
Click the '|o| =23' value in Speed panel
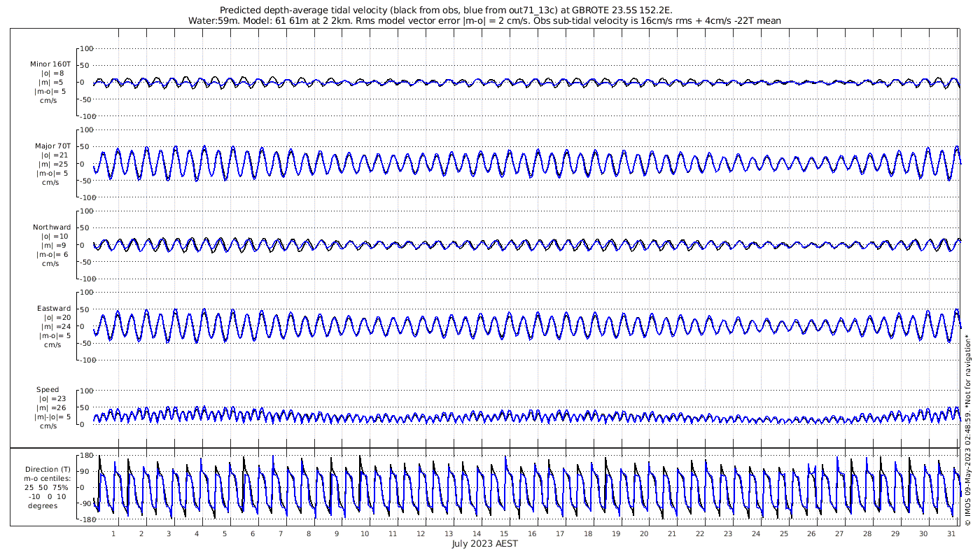click(52, 399)
